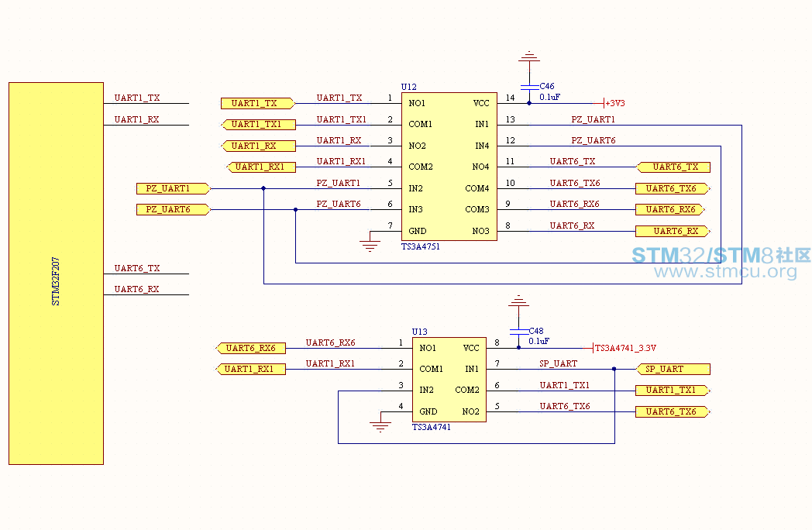Click the UART1_TX yellow port feeding U12 pin 1
This screenshot has width=812, height=530.
[257, 103]
